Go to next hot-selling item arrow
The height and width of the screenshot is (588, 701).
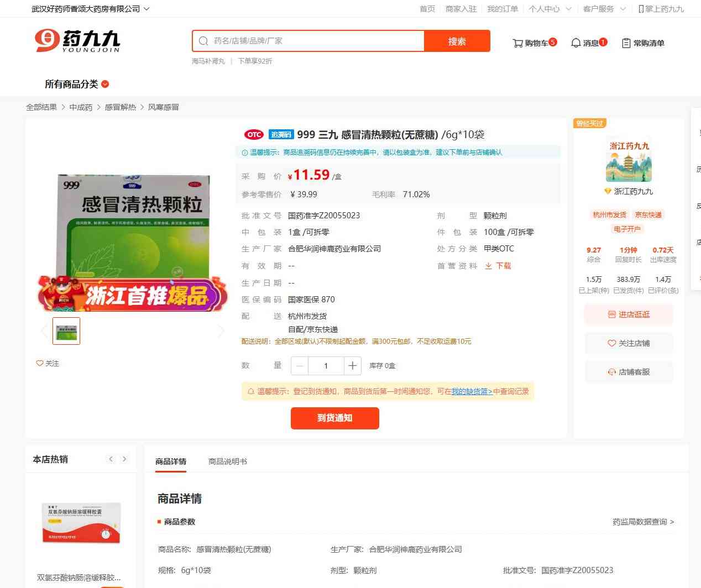point(124,459)
